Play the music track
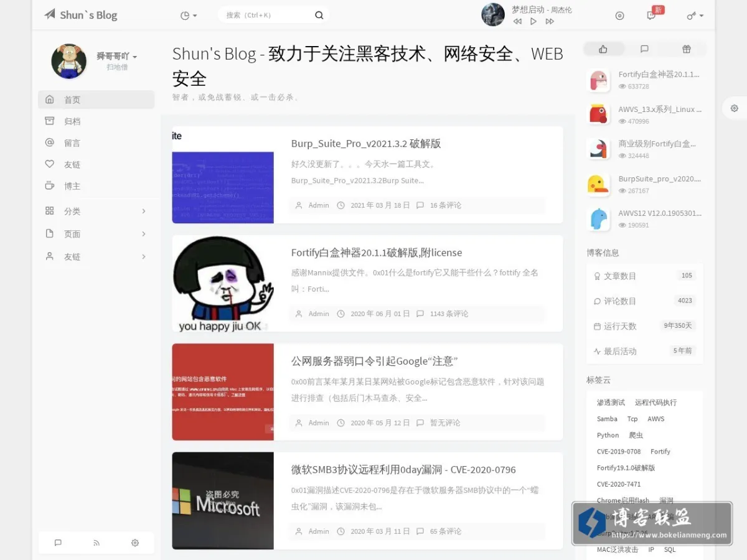This screenshot has width=747, height=560. 533,21
